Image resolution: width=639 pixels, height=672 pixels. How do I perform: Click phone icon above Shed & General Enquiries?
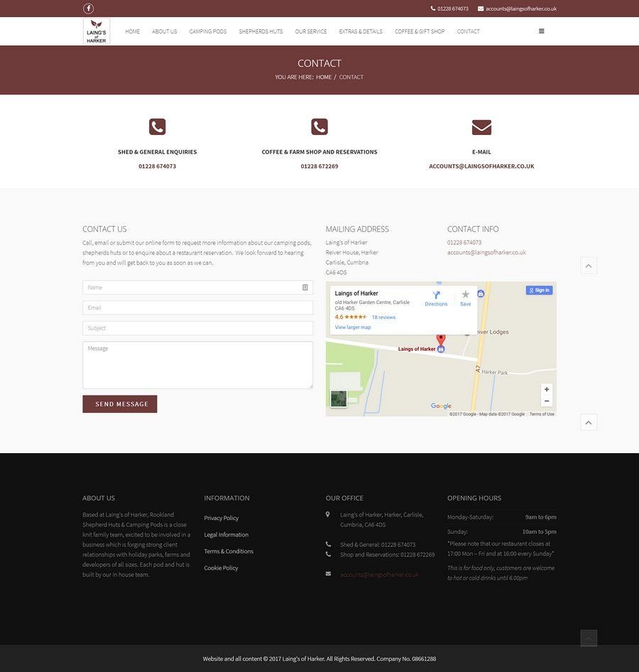click(157, 127)
